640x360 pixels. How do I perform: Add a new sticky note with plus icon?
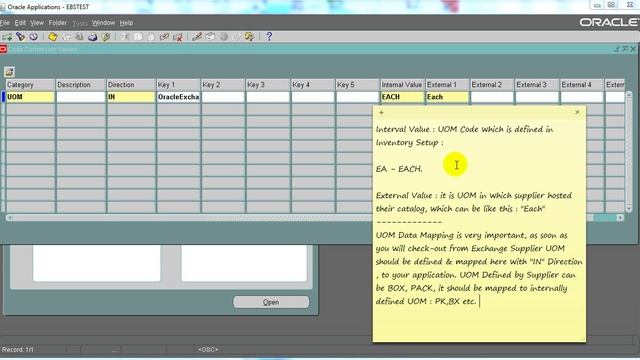click(x=381, y=112)
